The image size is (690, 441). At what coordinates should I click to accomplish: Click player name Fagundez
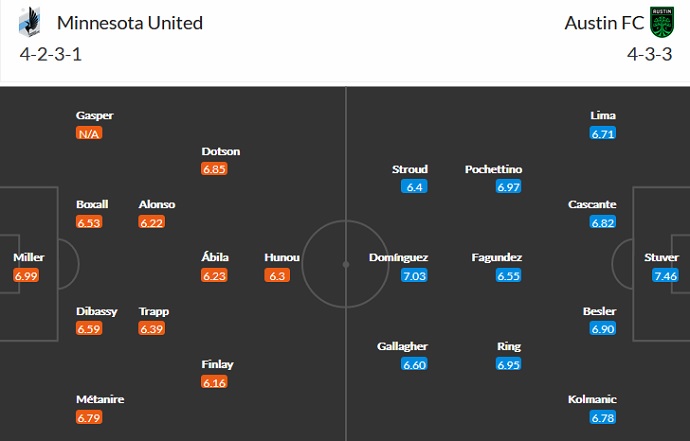(497, 257)
